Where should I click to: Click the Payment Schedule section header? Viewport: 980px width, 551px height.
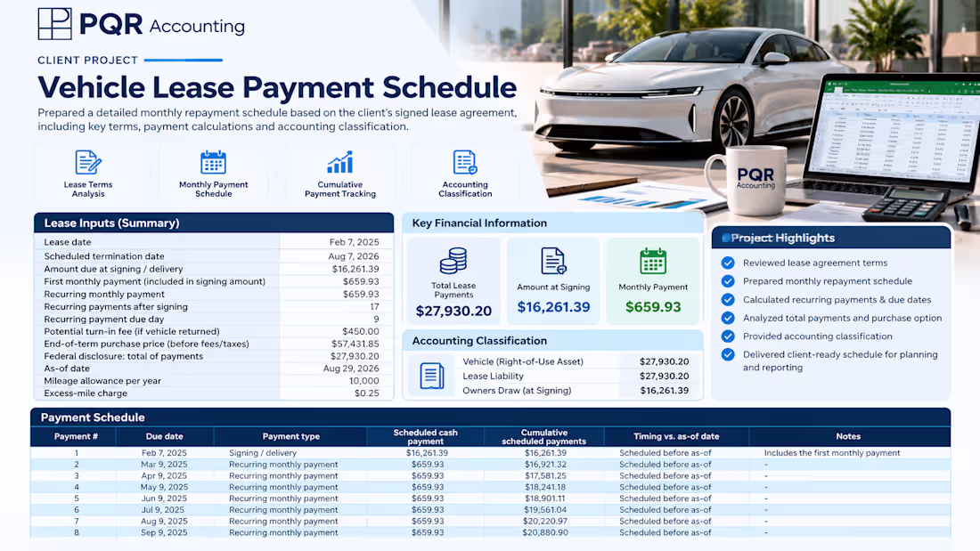point(491,417)
